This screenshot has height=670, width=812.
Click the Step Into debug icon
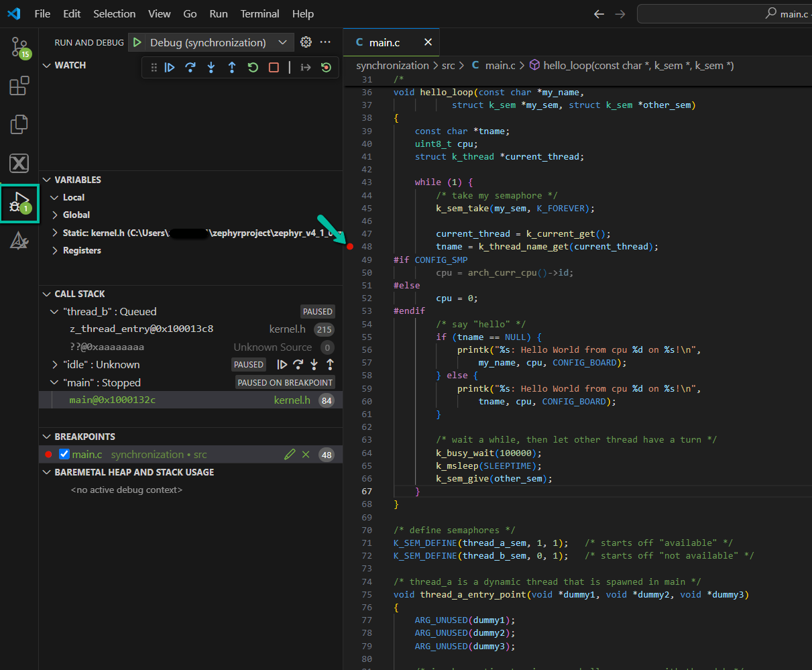pyautogui.click(x=211, y=67)
